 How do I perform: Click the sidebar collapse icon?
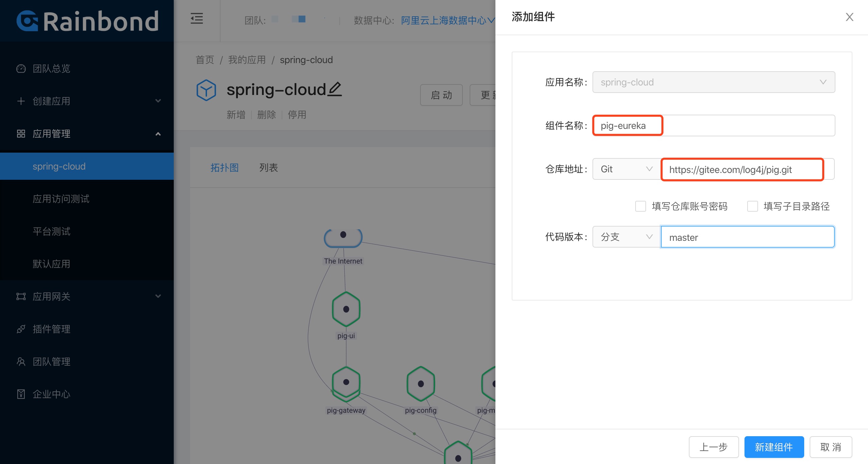click(197, 19)
